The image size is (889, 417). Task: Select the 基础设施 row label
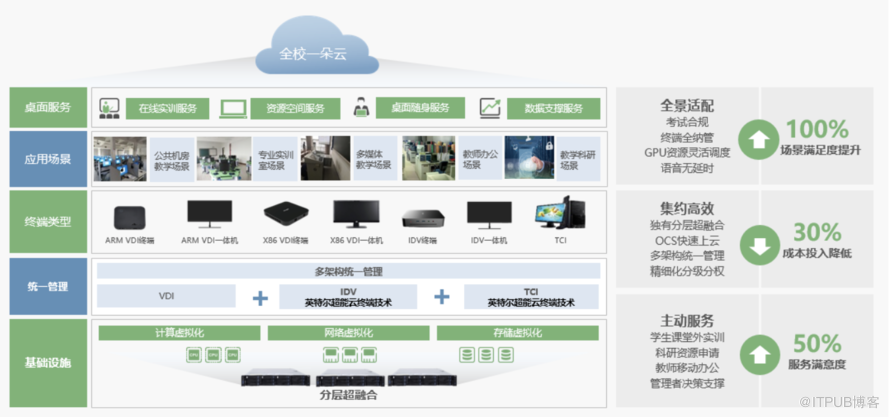(x=48, y=363)
